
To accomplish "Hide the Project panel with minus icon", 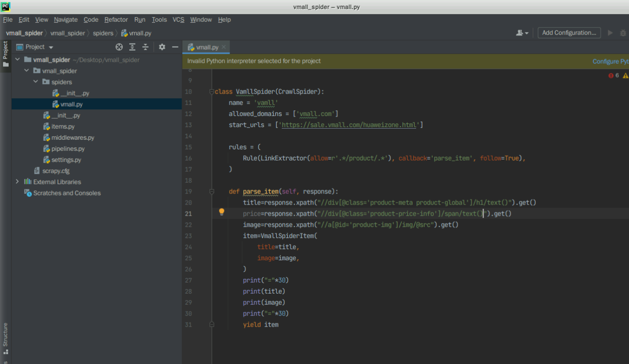I will click(175, 47).
